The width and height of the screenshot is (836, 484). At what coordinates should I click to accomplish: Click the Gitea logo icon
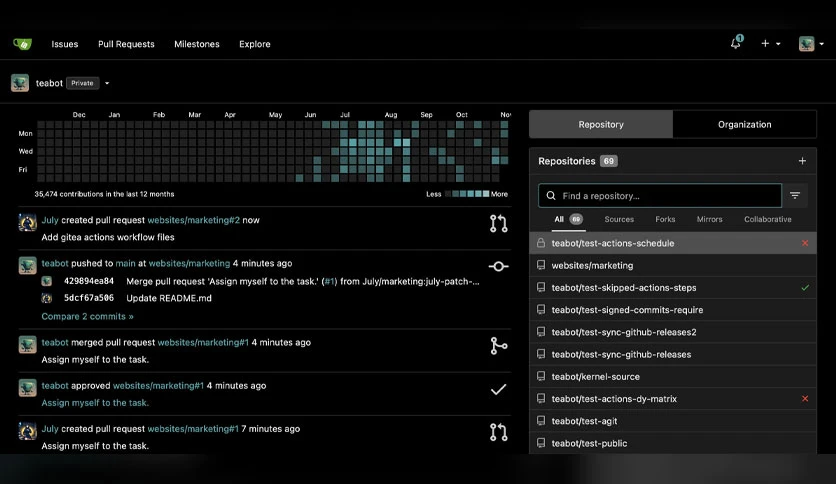[22, 44]
